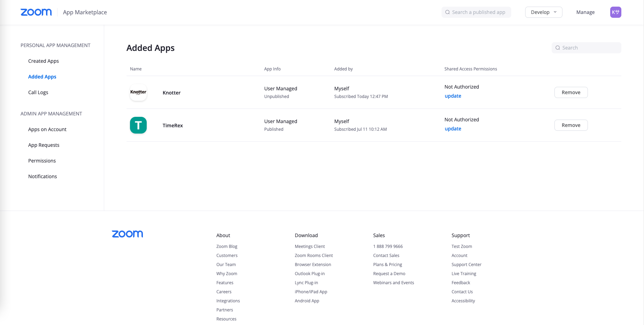Click update link for TimeRex permissions
This screenshot has width=644, height=325.
tap(453, 129)
